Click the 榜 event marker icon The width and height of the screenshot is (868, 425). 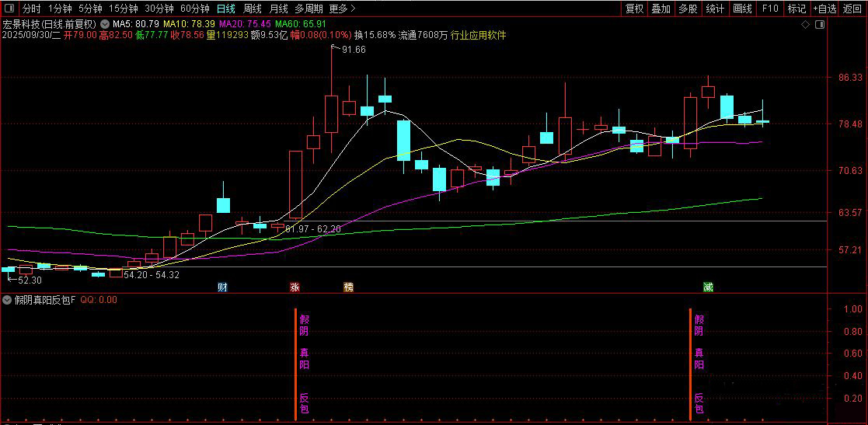pos(348,287)
